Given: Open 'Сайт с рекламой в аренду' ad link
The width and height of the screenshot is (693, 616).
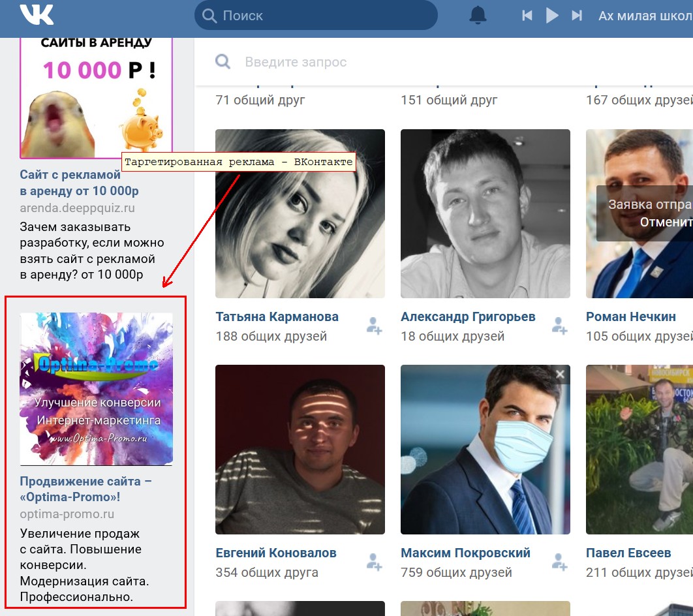Looking at the screenshot, I should [x=79, y=183].
